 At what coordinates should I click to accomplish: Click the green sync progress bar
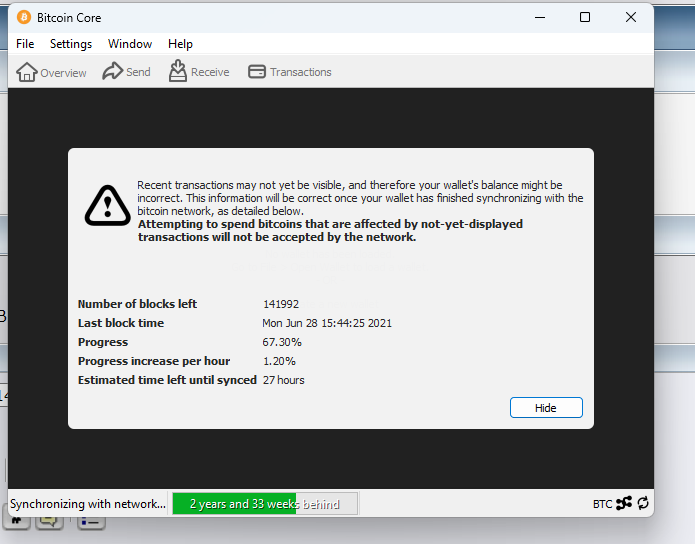tap(265, 504)
